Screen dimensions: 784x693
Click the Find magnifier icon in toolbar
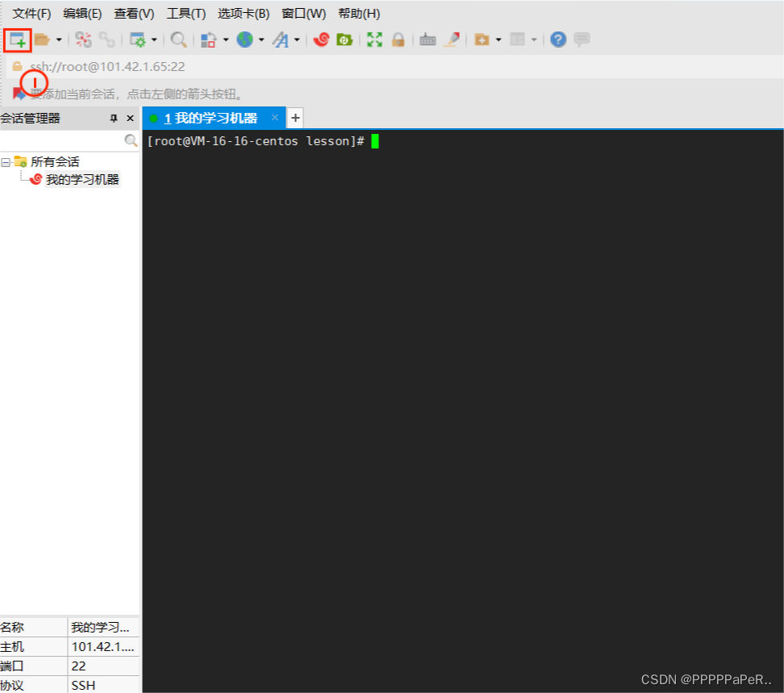point(178,40)
